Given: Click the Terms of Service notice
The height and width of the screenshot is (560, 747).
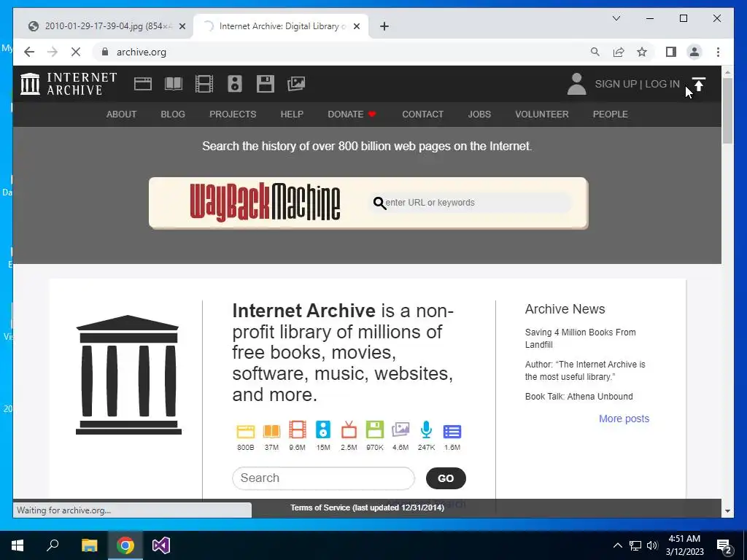Looking at the screenshot, I should click(x=368, y=507).
